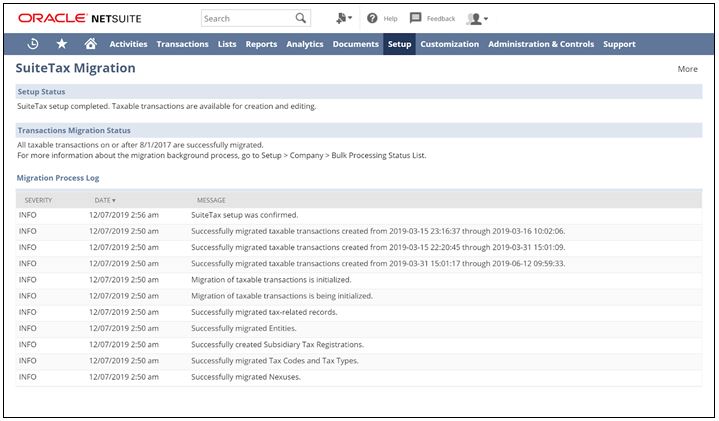This screenshot has height=421, width=719.
Task: Click the 12/07/2019 2:56 am date cell
Action: [x=124, y=215]
